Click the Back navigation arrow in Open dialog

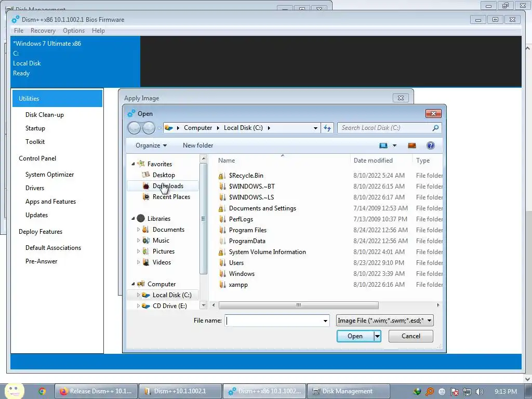[134, 128]
